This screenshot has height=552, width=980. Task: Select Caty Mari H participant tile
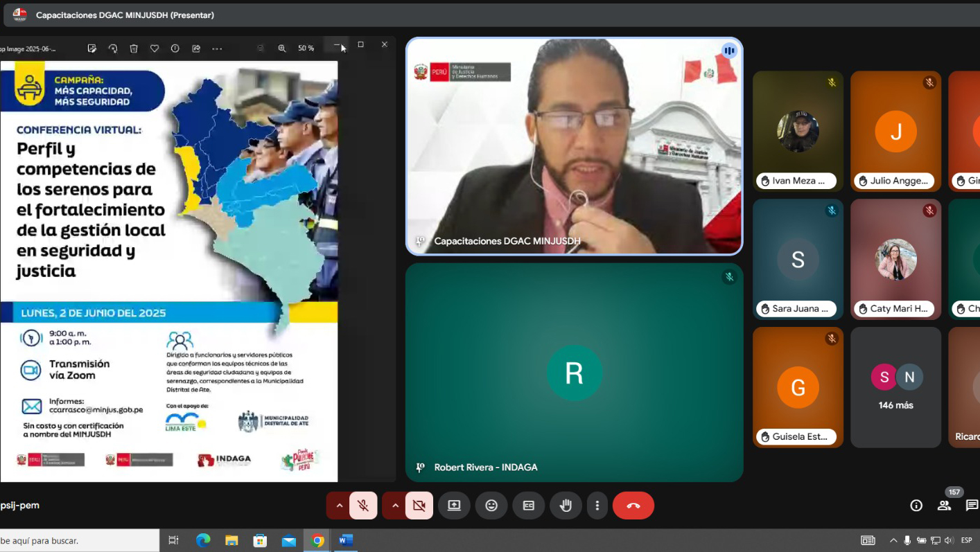point(895,259)
